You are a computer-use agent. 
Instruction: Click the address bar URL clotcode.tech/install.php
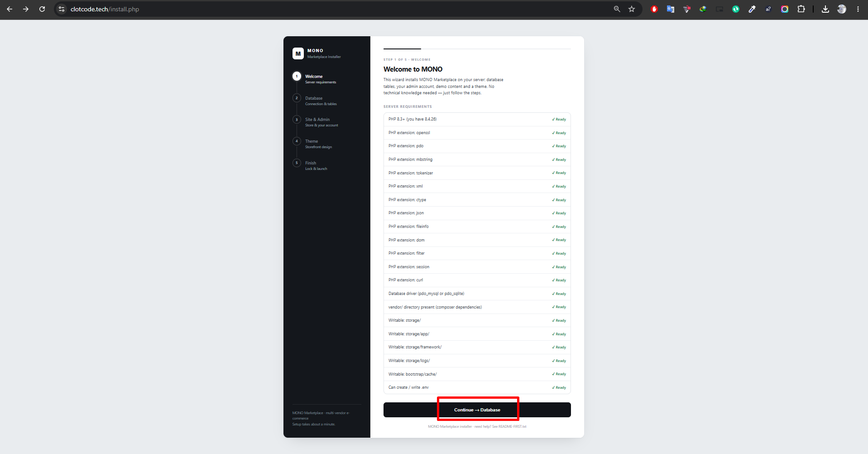105,9
